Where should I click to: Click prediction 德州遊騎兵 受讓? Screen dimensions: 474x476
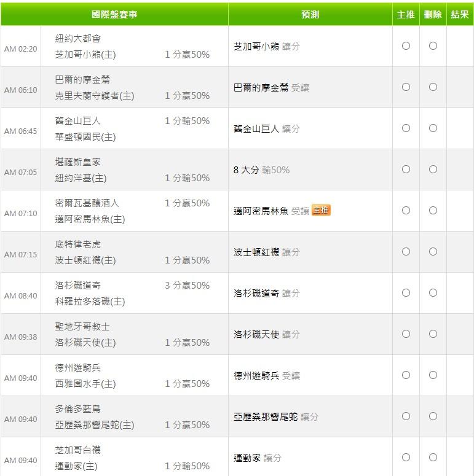coord(266,375)
